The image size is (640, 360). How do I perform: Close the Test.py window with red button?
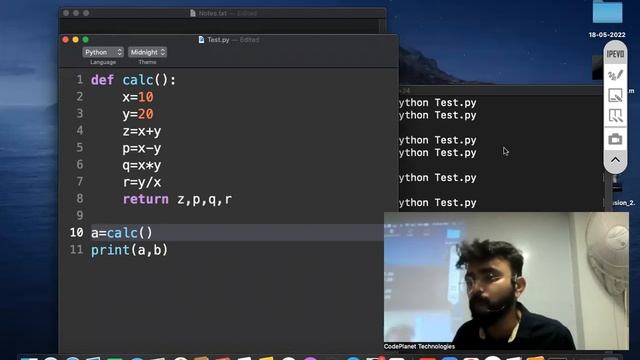[66, 40]
